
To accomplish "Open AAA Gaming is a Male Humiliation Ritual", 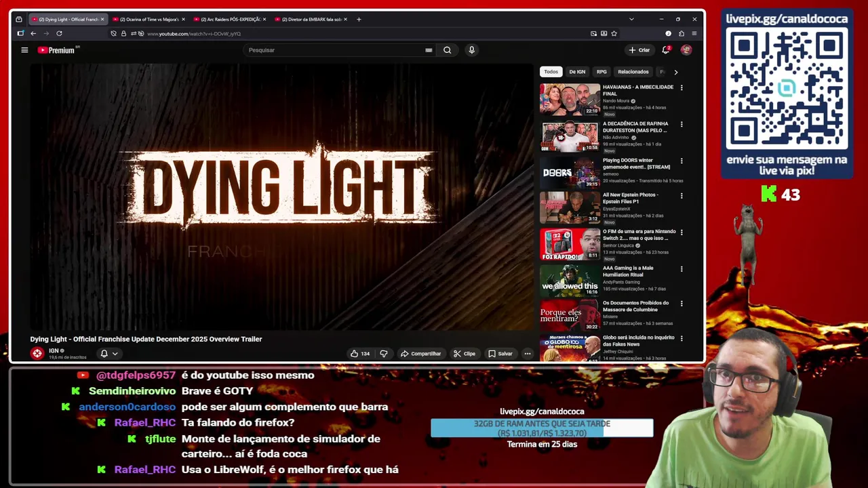I will [x=570, y=280].
